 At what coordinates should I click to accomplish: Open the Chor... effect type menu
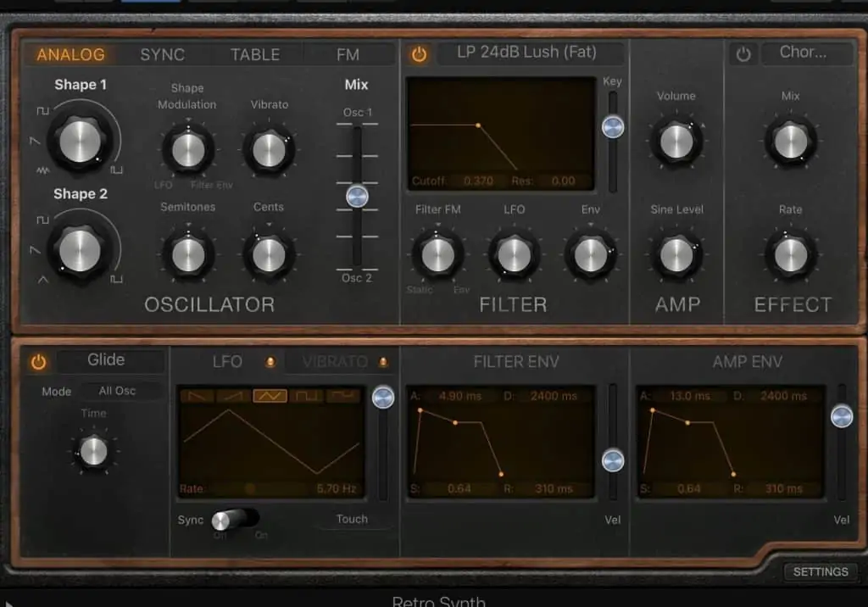[x=806, y=53]
